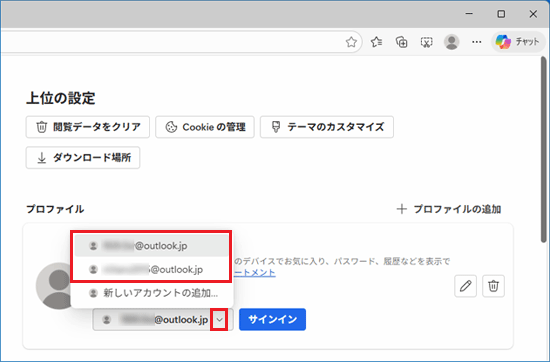Click the address bar field
Image resolution: width=550 pixels, height=362 pixels.
click(x=181, y=42)
